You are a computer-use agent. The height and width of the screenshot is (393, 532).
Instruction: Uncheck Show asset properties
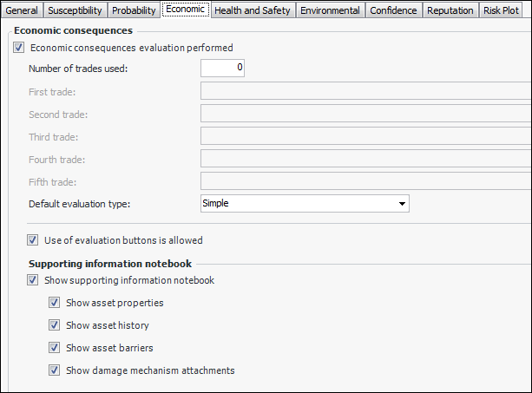coord(56,303)
